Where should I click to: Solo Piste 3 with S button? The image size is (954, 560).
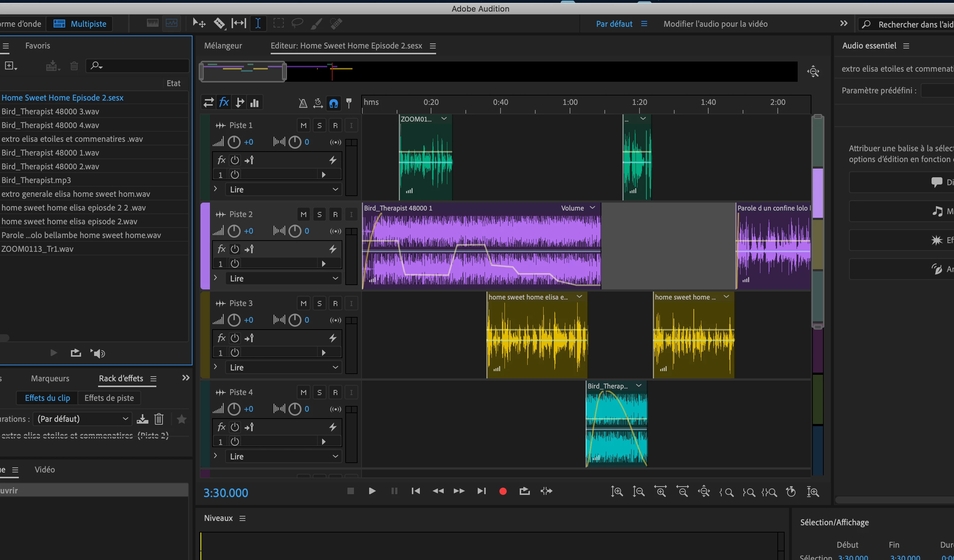pyautogui.click(x=319, y=304)
